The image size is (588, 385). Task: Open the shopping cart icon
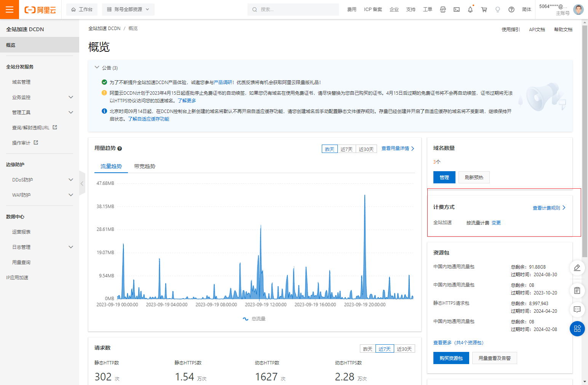[484, 10]
